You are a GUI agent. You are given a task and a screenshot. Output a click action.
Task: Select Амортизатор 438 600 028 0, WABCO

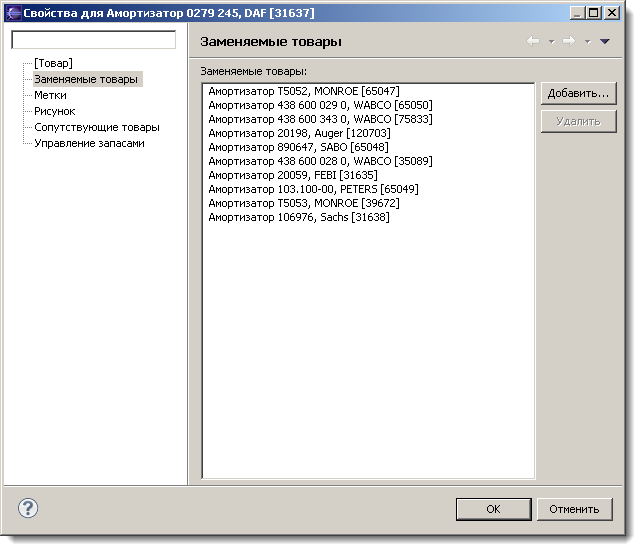(320, 161)
